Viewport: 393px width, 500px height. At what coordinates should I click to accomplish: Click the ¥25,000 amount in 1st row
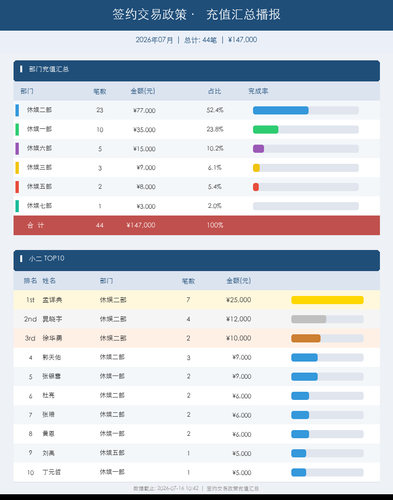click(238, 300)
